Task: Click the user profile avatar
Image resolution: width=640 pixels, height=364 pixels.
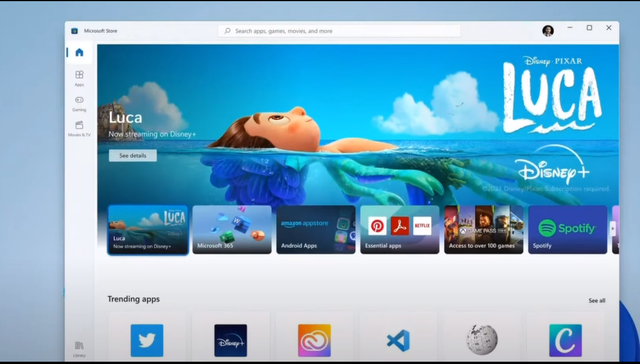Action: click(x=548, y=31)
